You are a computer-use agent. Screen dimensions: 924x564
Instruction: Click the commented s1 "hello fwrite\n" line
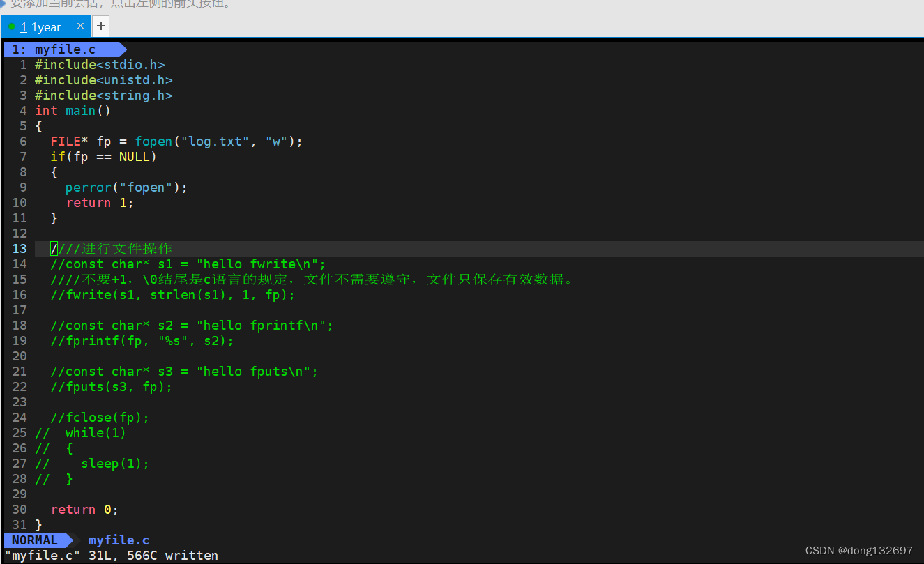click(x=188, y=264)
